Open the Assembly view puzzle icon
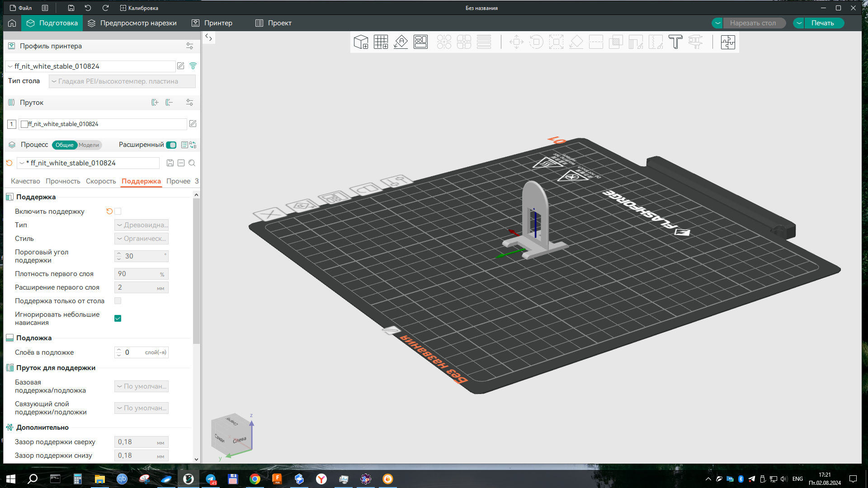 coord(728,42)
